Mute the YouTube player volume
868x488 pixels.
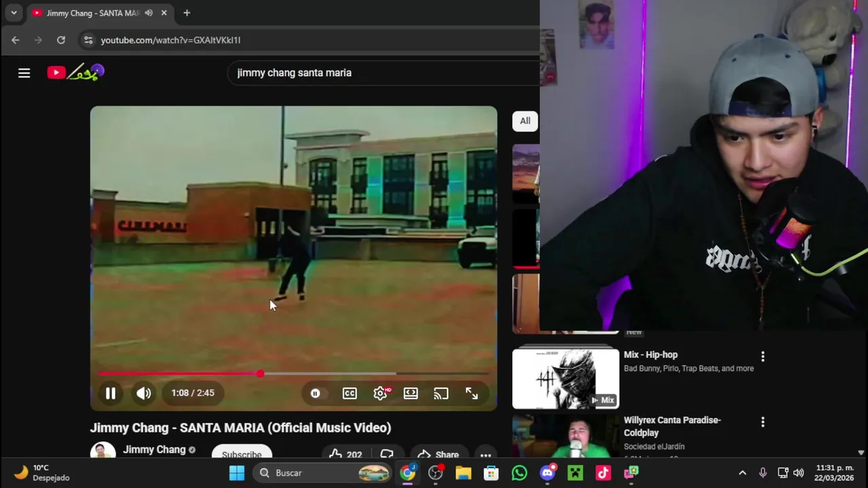[x=144, y=393]
